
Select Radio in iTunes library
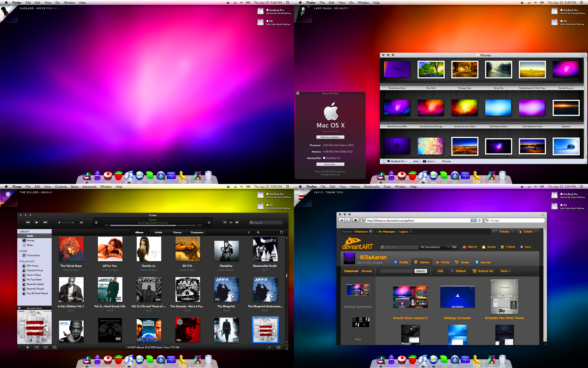[34, 245]
